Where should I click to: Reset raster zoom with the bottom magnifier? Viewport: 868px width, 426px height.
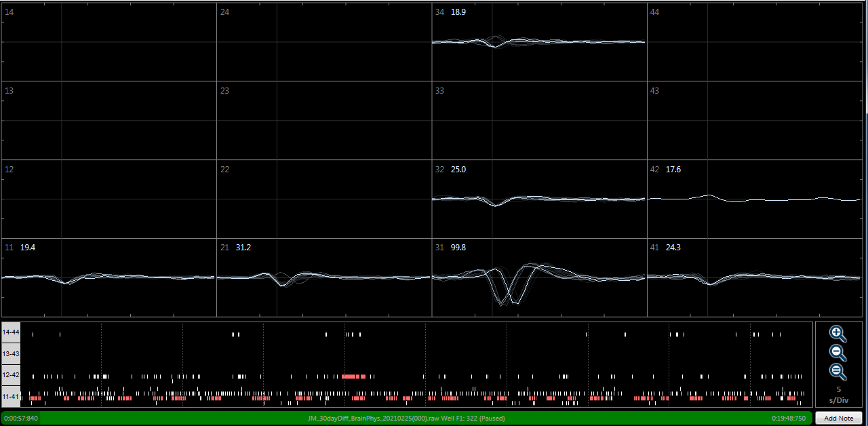(838, 371)
